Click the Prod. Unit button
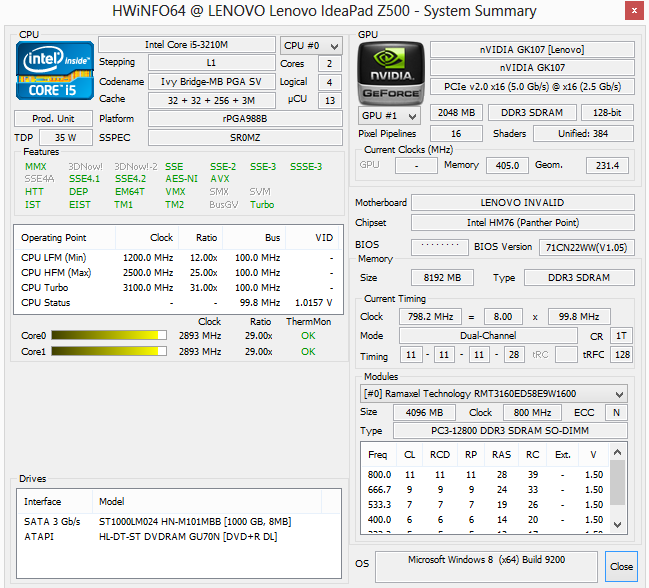The image size is (649, 588). click(54, 119)
